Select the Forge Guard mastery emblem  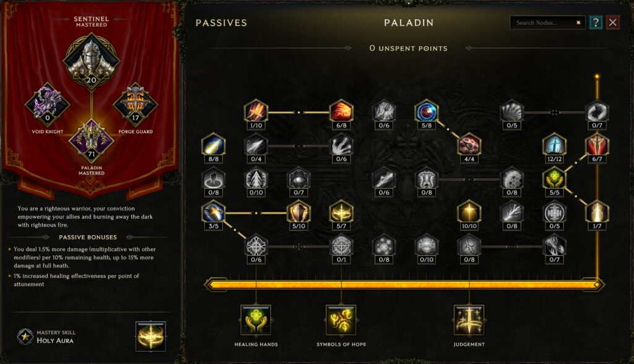(136, 105)
